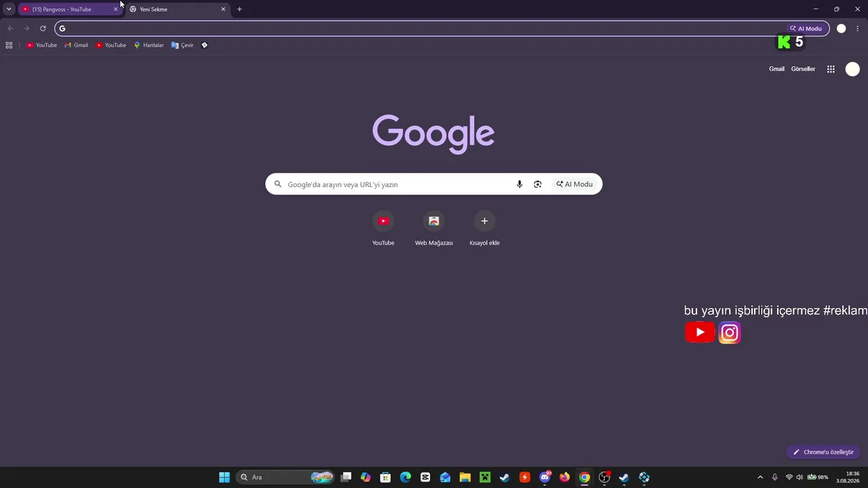Select the Yeni Sekme tab
The width and height of the screenshot is (868, 488).
[x=178, y=9]
